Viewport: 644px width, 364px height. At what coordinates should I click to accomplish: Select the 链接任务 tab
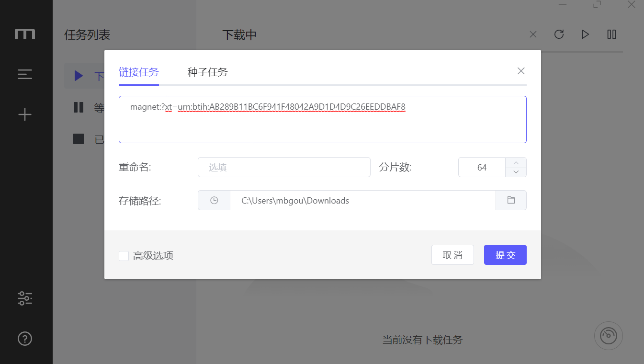[x=138, y=72]
